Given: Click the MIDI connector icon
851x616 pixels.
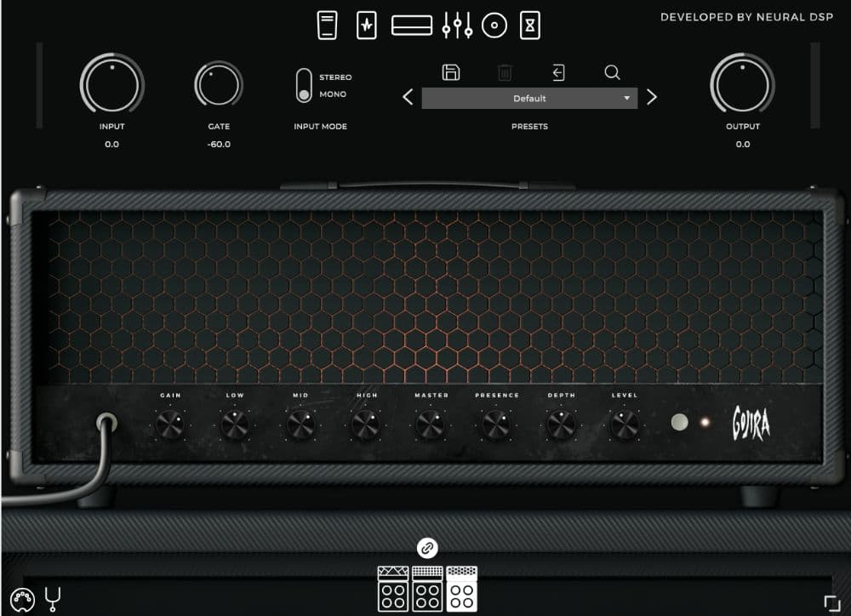Looking at the screenshot, I should pyautogui.click(x=23, y=598).
